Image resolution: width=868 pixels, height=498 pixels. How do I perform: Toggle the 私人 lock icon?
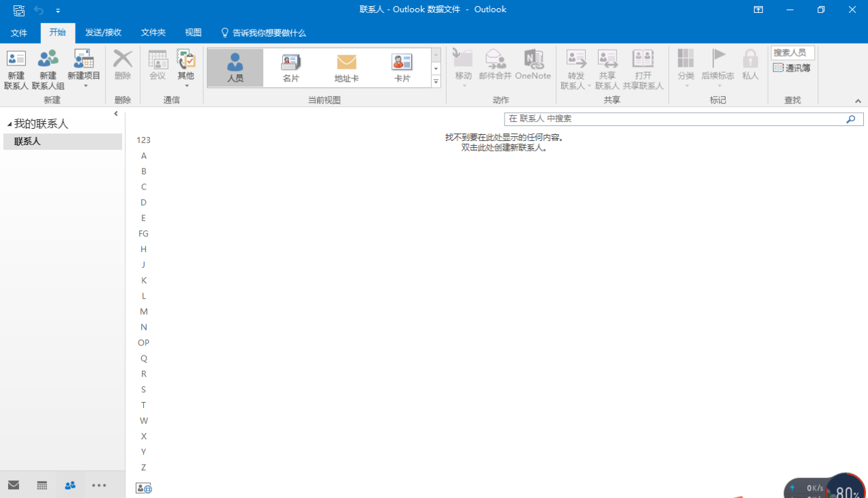[751, 65]
